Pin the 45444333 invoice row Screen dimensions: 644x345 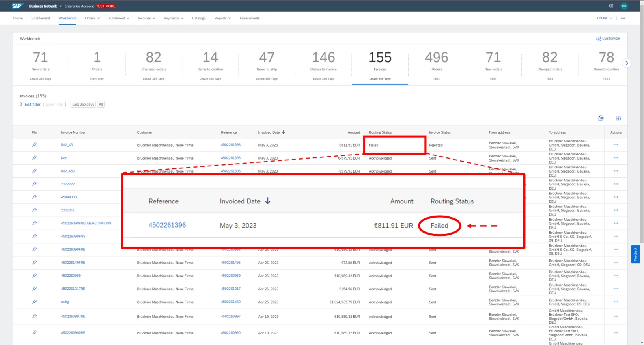coord(34,197)
